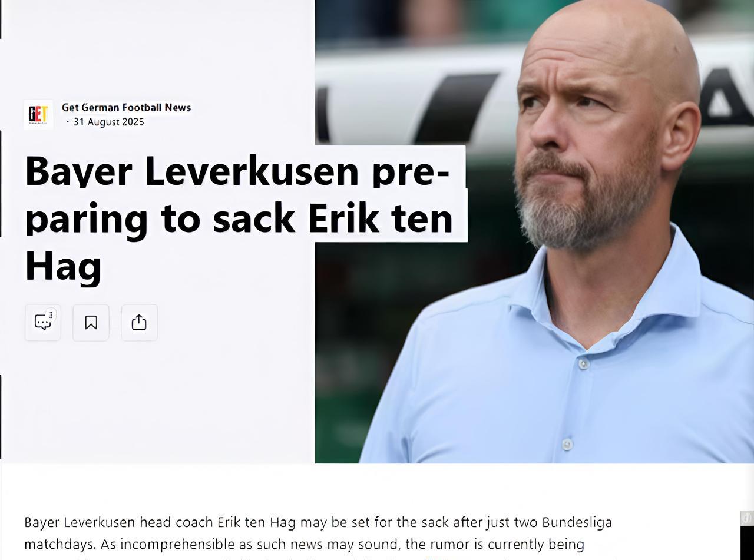Open the Erik ten Hag hero photo
This screenshot has width=754, height=560.
click(534, 231)
